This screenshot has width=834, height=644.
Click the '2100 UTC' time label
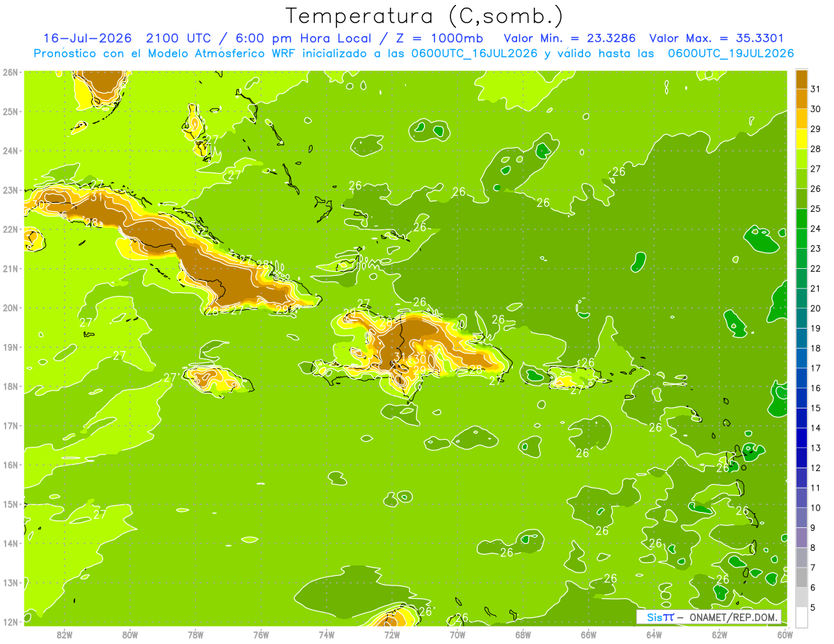point(179,38)
